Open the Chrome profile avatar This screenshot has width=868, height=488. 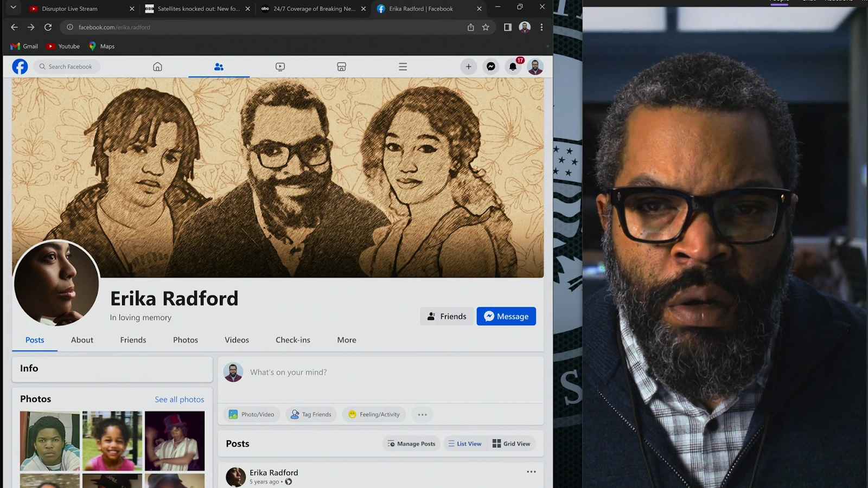pyautogui.click(x=525, y=27)
